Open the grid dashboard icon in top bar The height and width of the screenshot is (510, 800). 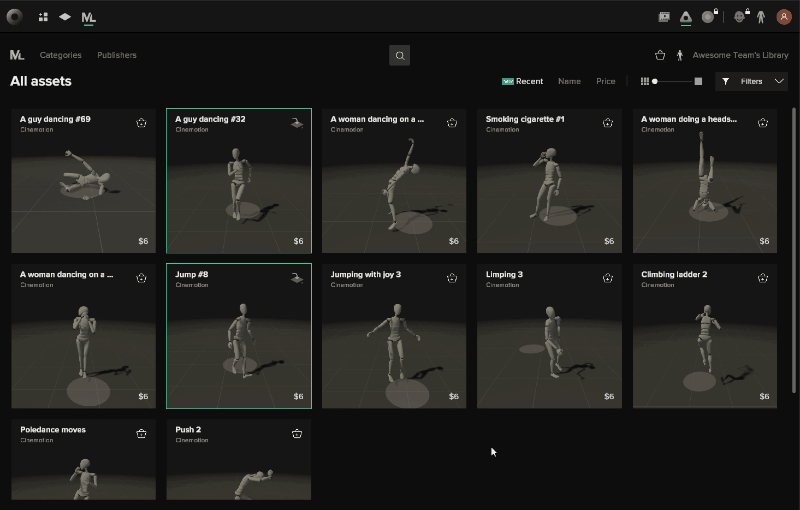click(43, 17)
